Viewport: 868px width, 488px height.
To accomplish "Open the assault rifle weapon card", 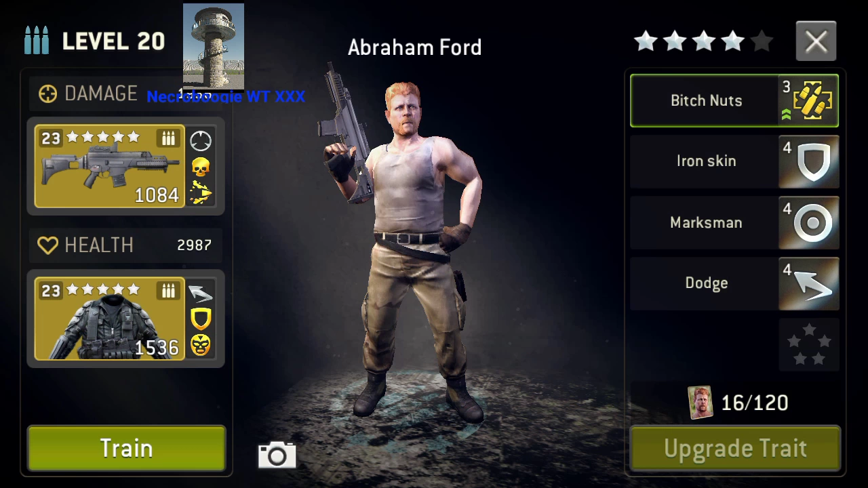I will click(x=109, y=166).
